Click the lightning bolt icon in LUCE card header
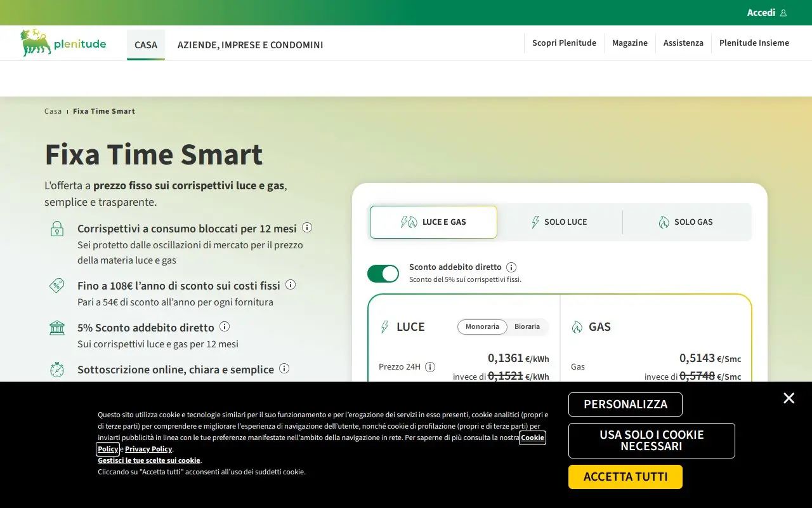Viewport: 812px width, 508px height. [384, 327]
